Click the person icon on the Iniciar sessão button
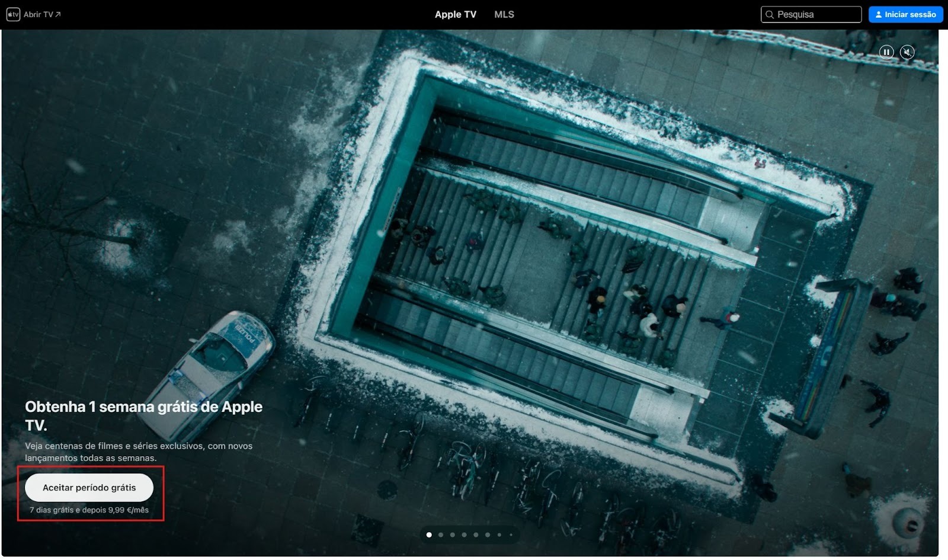 [x=878, y=14]
